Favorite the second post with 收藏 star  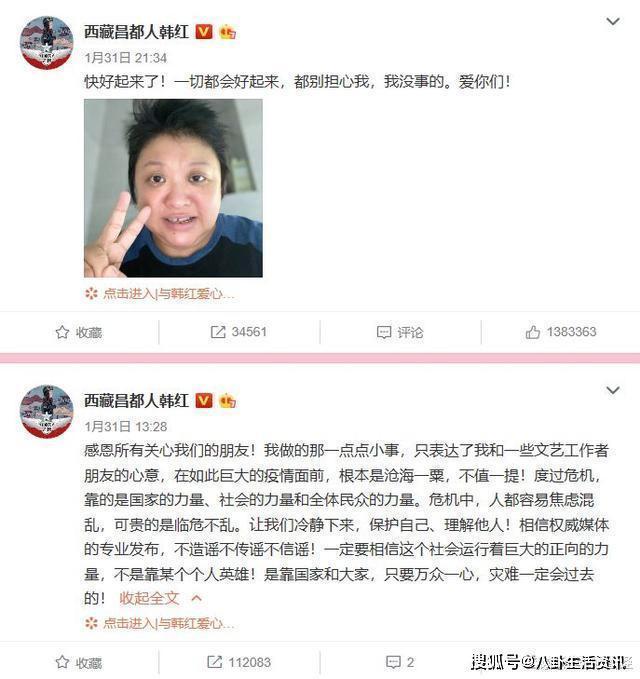(x=78, y=662)
